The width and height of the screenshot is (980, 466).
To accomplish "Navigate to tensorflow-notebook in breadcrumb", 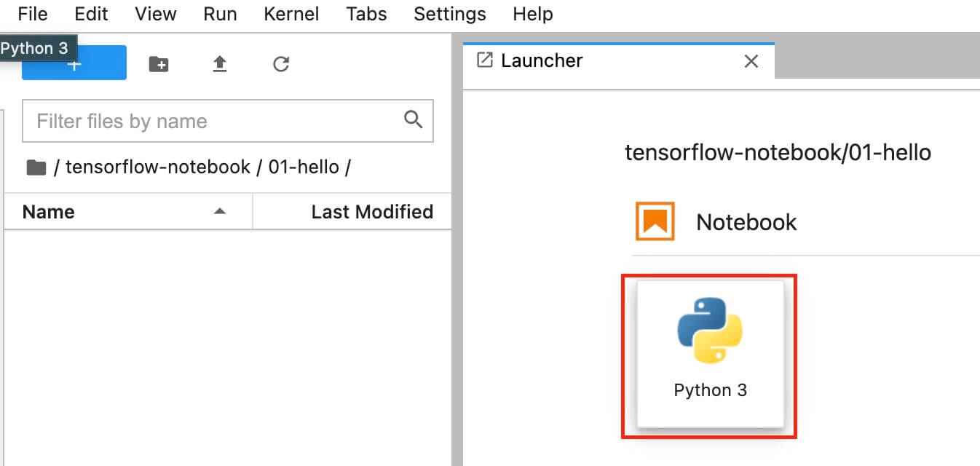I will pos(157,167).
